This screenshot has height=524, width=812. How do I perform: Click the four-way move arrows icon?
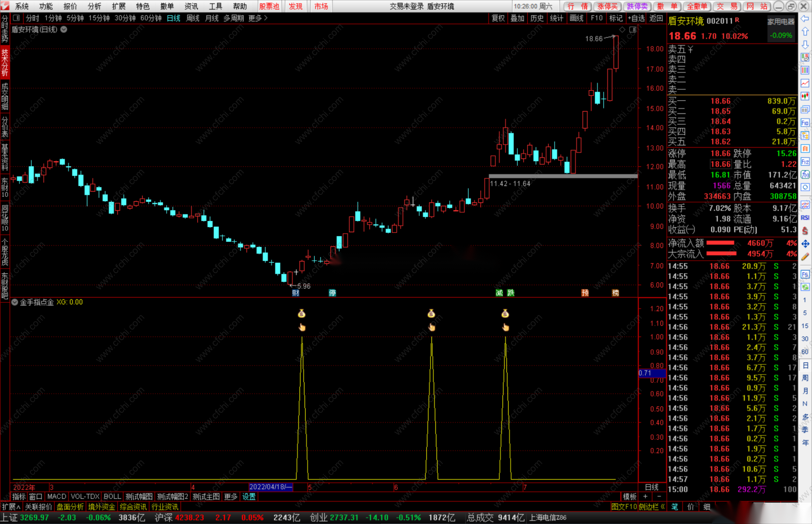click(805, 244)
